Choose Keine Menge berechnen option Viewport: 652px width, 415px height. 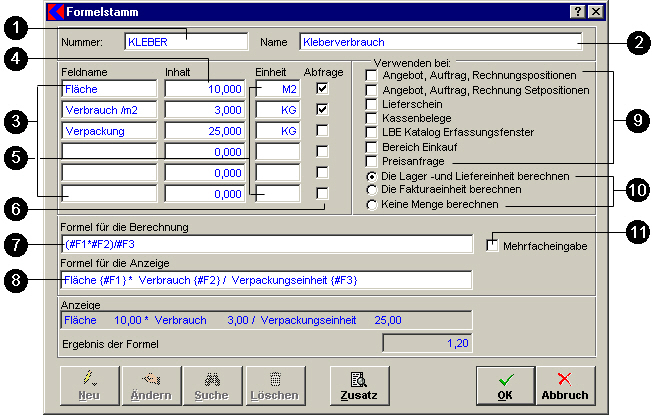click(372, 204)
